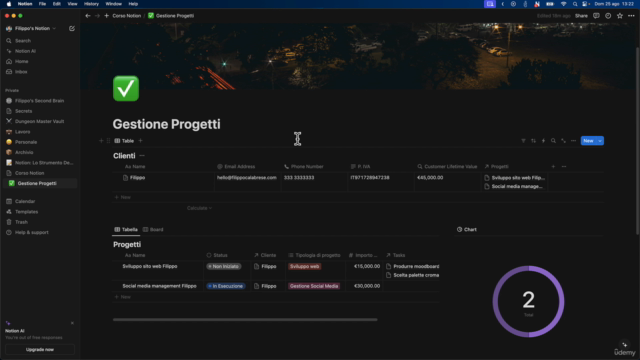
Task: Click Gestione Social Media tag
Action: tap(314, 286)
